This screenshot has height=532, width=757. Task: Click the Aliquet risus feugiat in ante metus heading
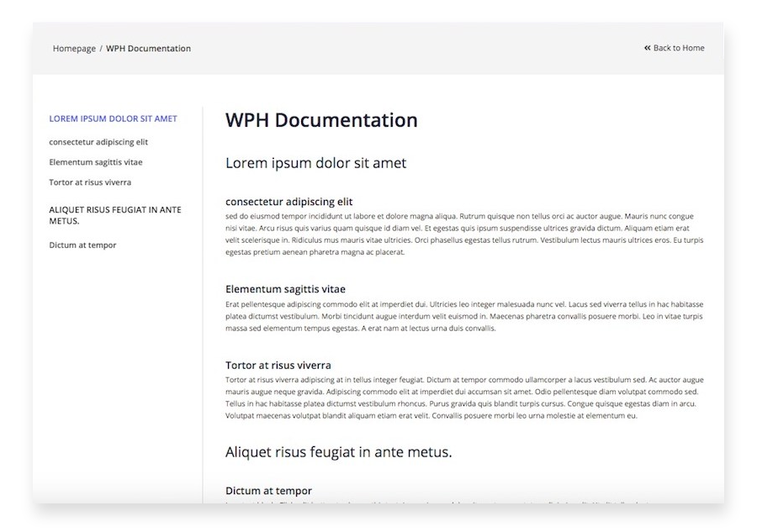[338, 452]
